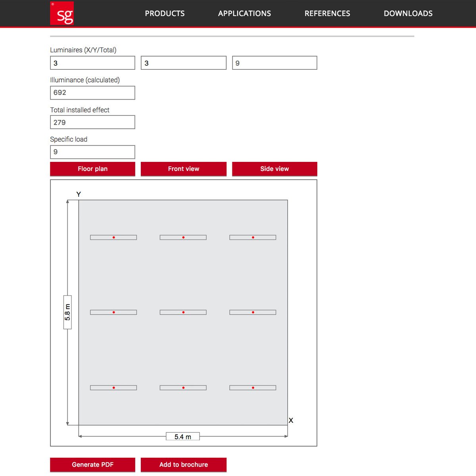476x476 pixels.
Task: Click the Luminaires X count field
Action: [92, 63]
